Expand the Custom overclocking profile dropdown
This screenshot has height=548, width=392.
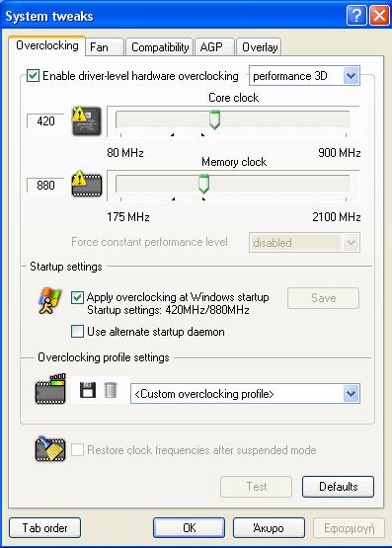click(x=245, y=394)
